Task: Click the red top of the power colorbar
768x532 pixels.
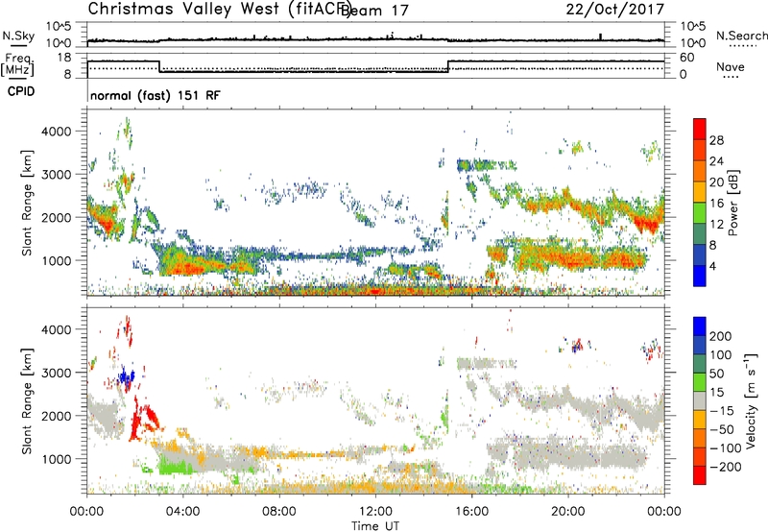Action: [x=700, y=129]
